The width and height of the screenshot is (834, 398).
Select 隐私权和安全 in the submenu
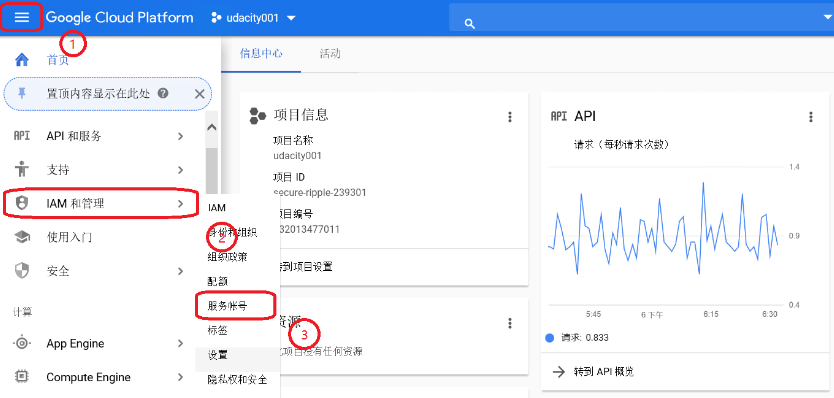pyautogui.click(x=237, y=379)
